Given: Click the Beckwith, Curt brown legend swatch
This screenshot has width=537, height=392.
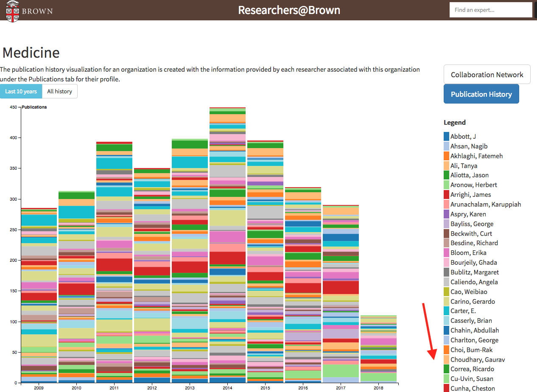Looking at the screenshot, I should click(446, 234).
